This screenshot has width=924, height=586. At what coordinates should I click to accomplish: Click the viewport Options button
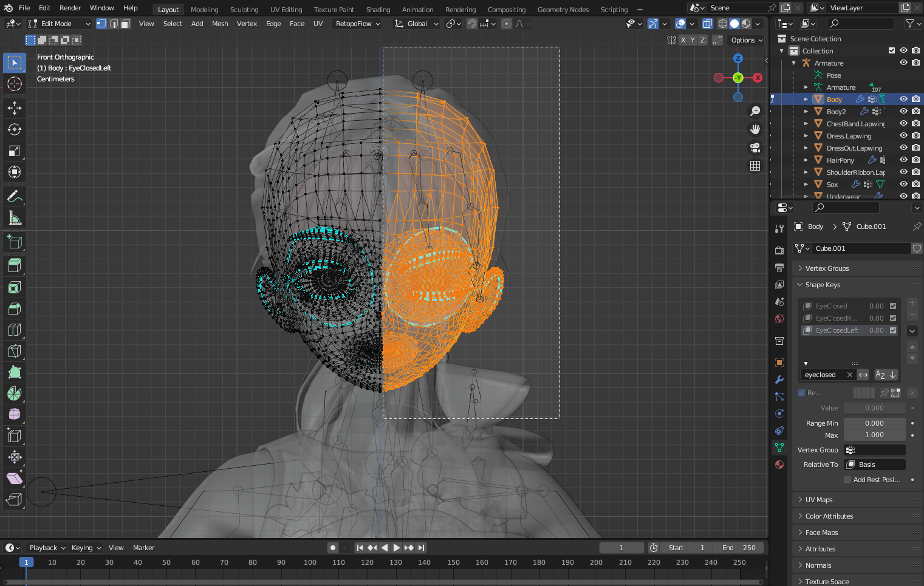coord(747,40)
